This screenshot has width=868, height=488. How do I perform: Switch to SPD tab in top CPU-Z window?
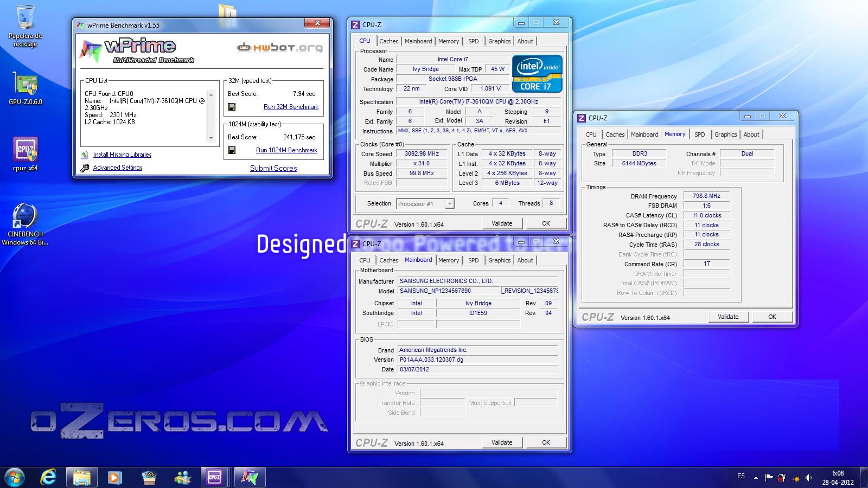pos(474,41)
